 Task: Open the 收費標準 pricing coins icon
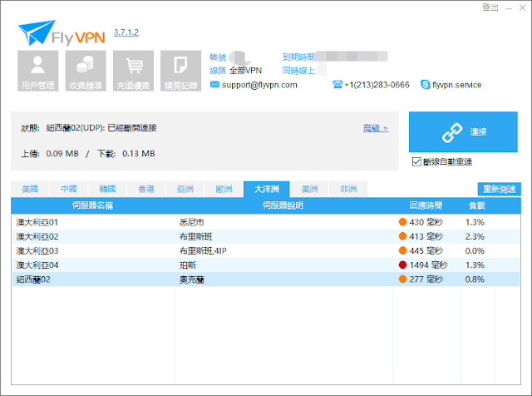click(86, 71)
